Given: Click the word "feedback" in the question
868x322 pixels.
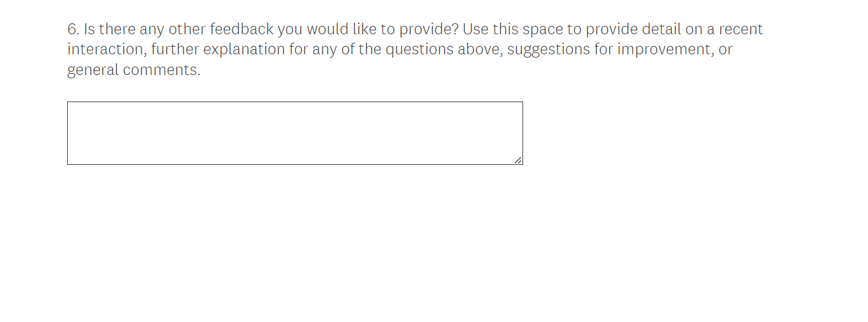Looking at the screenshot, I should coord(242,29).
